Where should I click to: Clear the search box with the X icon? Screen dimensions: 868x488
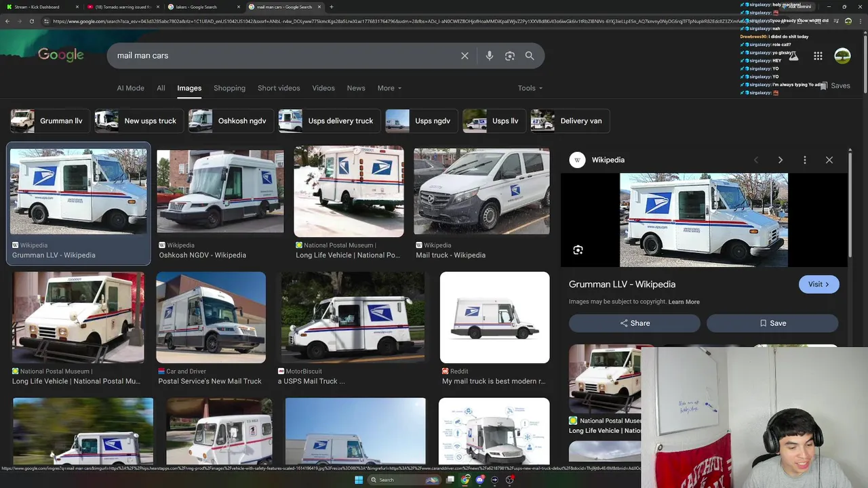465,56
